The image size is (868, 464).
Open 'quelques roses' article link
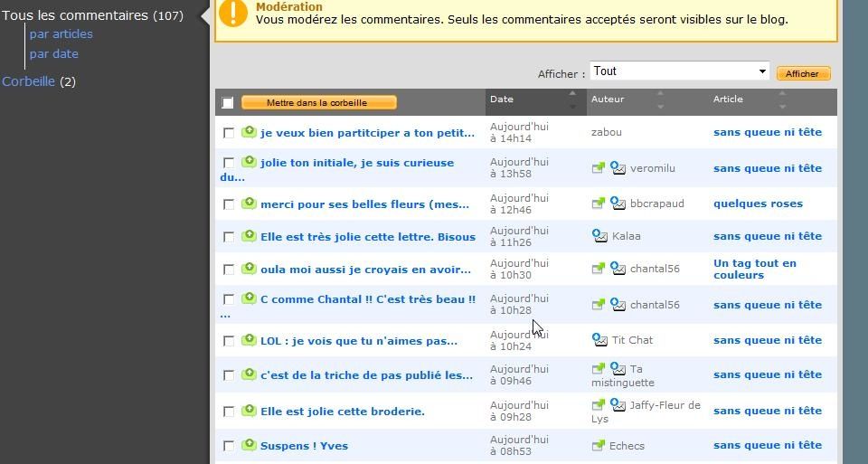pos(758,204)
